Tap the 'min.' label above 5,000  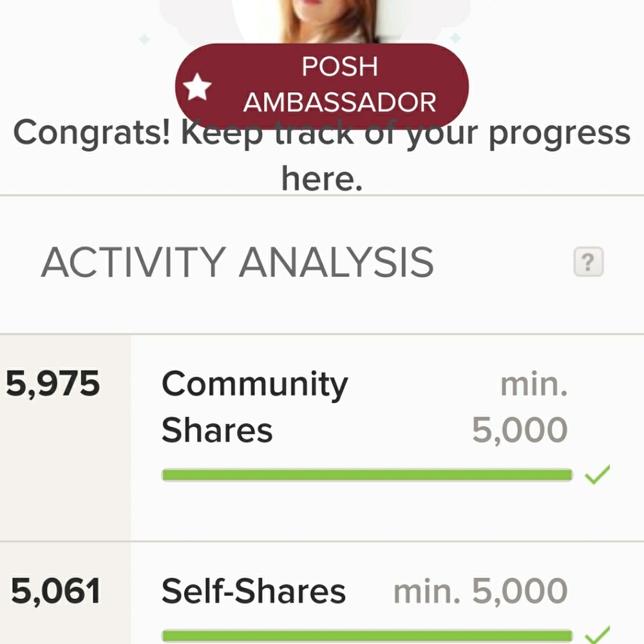(x=534, y=384)
